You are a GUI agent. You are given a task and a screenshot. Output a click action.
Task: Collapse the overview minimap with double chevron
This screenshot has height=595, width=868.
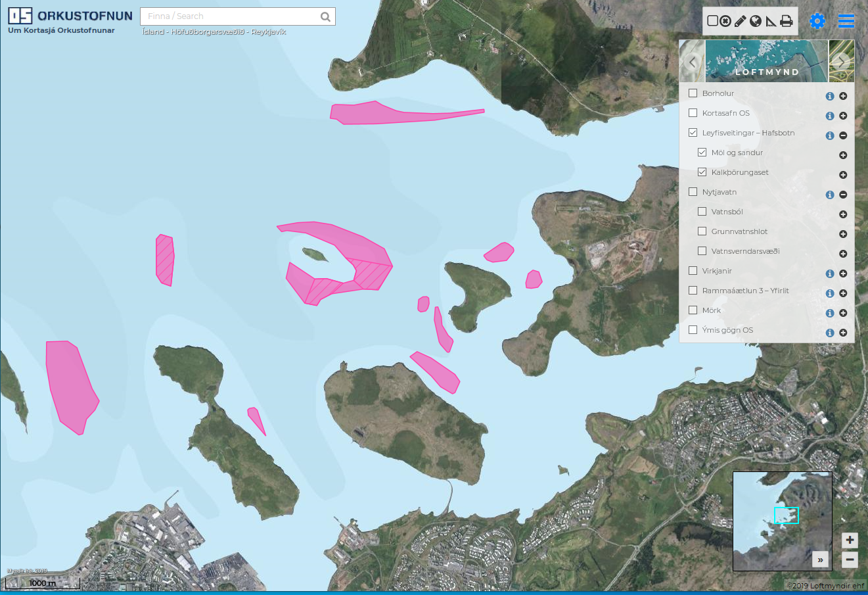coord(820,559)
